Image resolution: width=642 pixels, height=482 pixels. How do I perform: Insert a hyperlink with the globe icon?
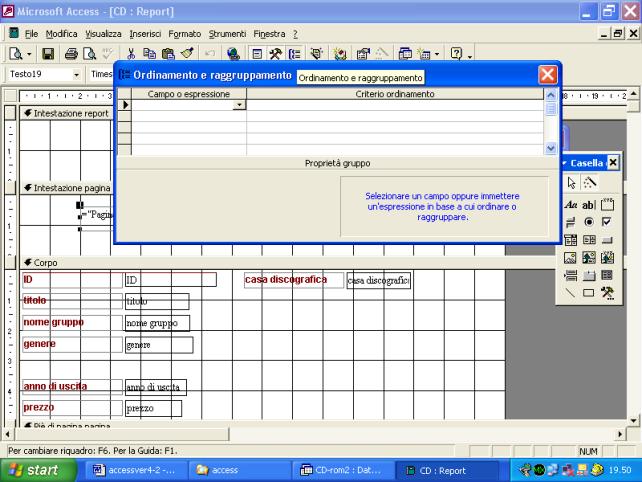point(233,54)
